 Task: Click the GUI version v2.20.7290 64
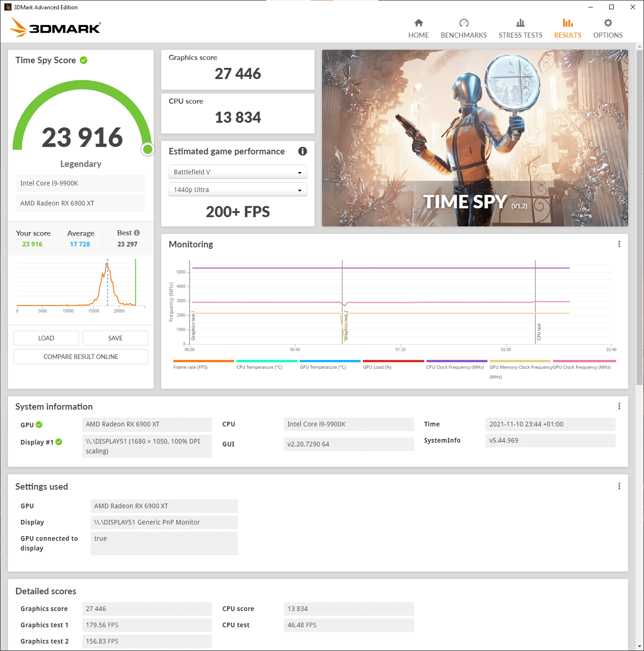[x=348, y=444]
